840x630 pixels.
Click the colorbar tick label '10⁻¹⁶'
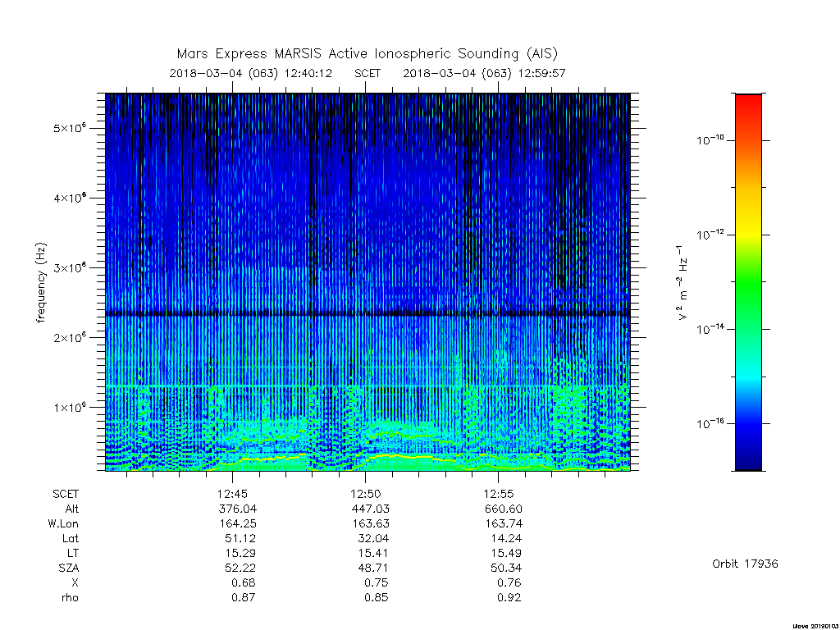tap(710, 423)
